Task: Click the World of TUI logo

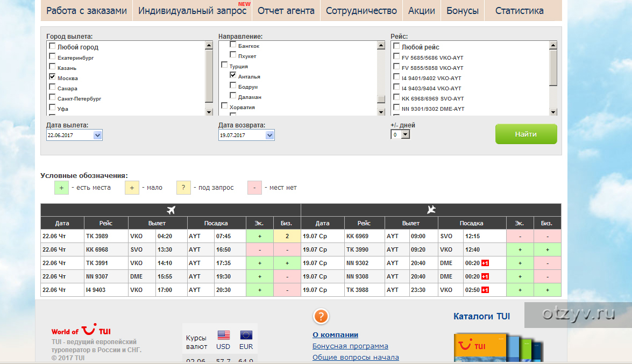Action: click(81, 330)
